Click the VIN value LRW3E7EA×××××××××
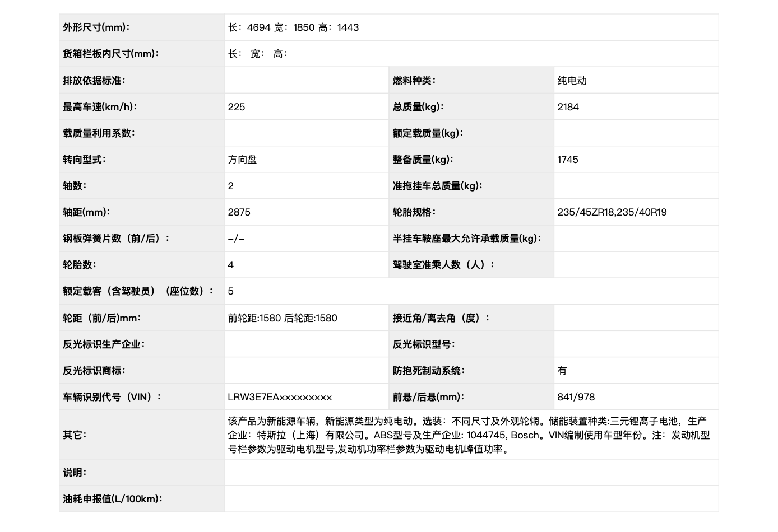Image resolution: width=778 pixels, height=532 pixels. [280, 397]
